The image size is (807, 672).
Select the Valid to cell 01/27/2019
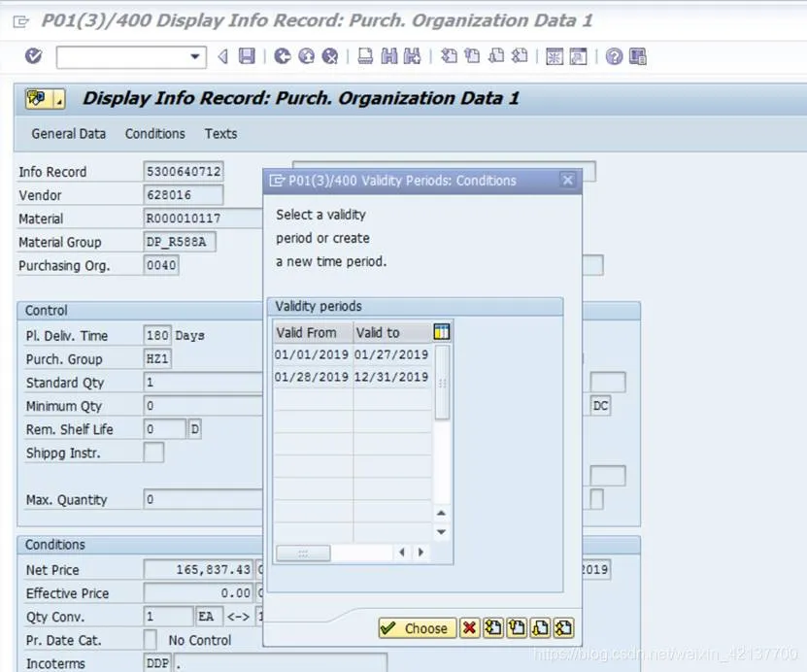tap(391, 354)
